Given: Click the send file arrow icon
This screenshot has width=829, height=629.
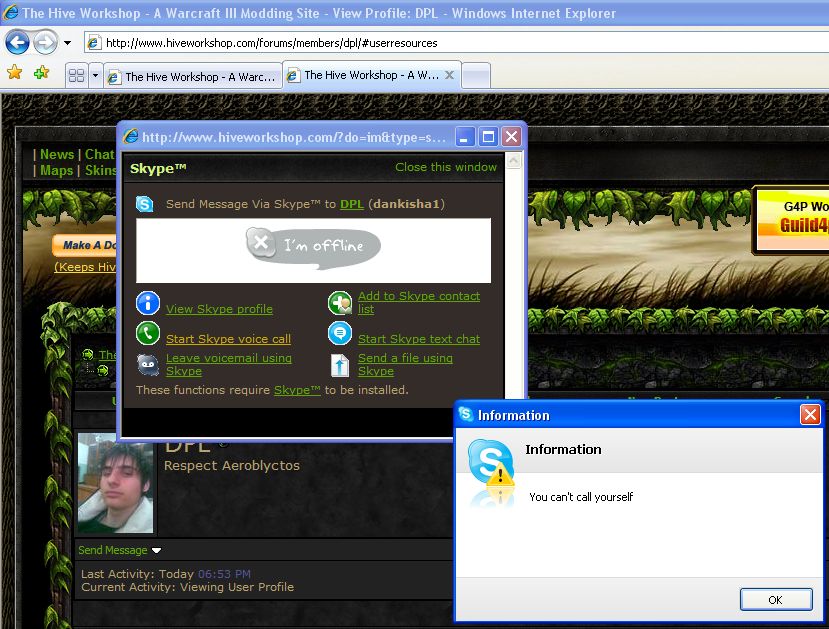Looking at the screenshot, I should [340, 365].
